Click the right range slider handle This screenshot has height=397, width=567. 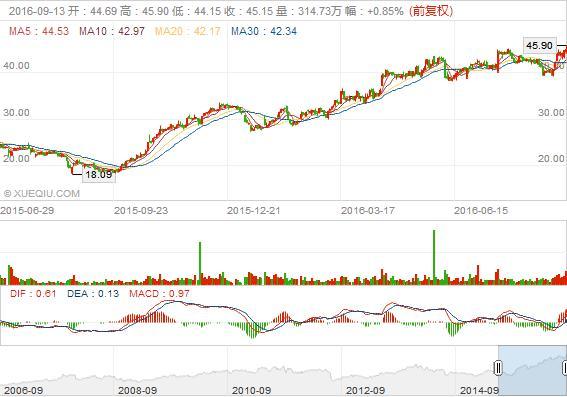(564, 368)
